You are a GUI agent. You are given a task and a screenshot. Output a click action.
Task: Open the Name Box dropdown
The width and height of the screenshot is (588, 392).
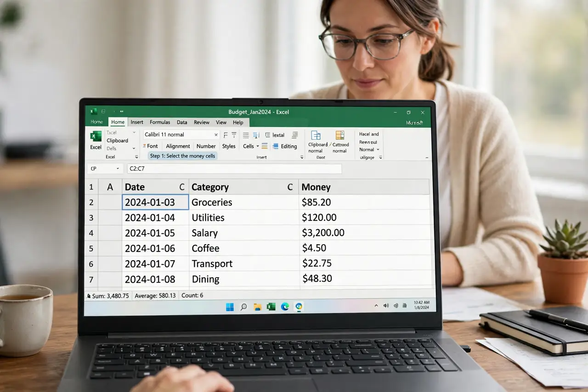118,169
